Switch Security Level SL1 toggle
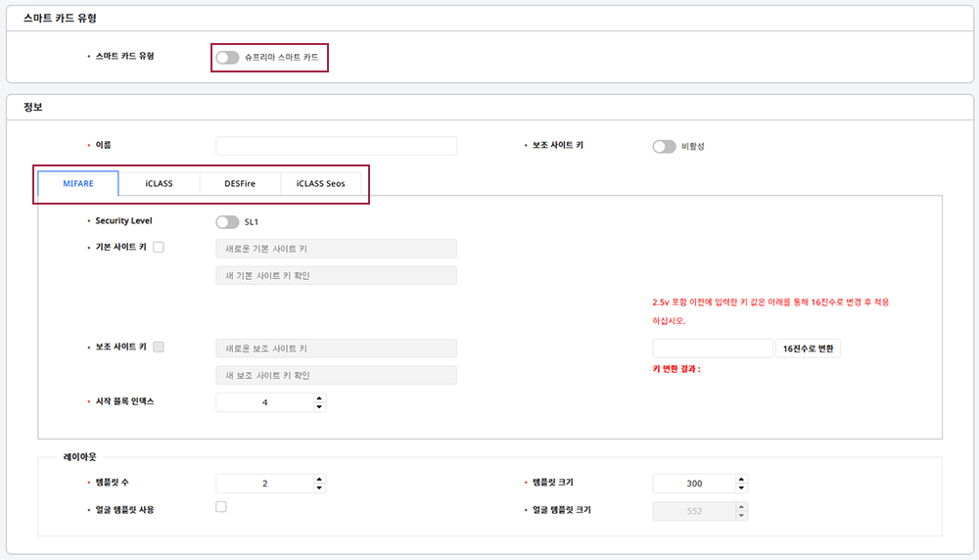This screenshot has height=560, width=979. point(227,222)
